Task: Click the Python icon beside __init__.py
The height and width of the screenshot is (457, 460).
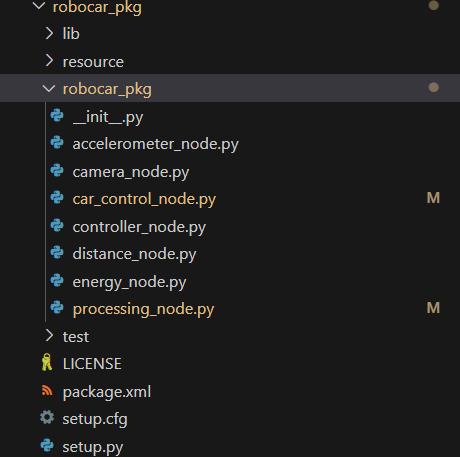Action: click(x=57, y=116)
